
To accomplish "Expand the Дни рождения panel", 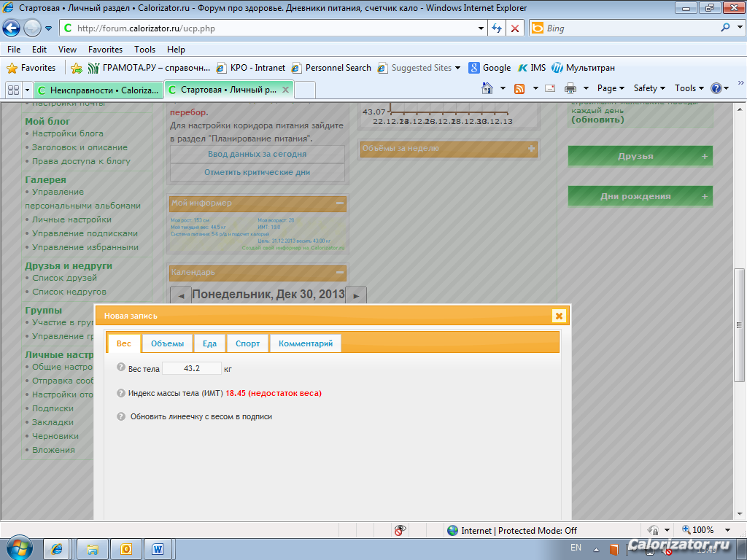I will tap(704, 196).
